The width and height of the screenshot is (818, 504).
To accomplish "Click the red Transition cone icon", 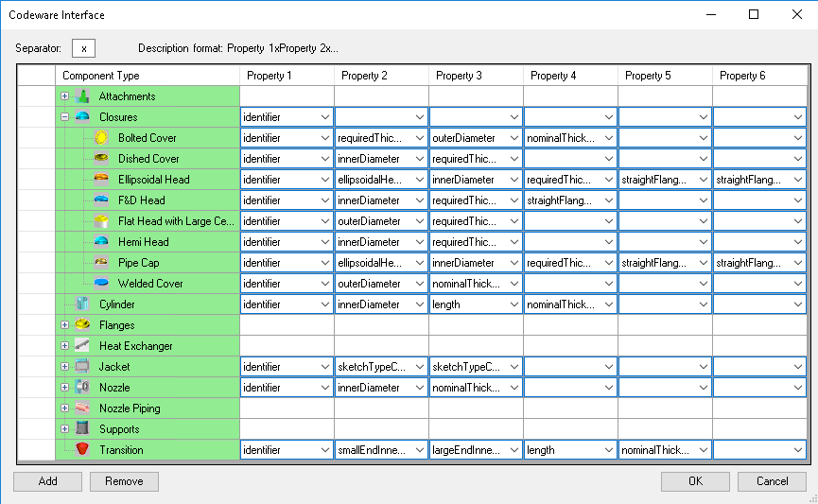I will click(x=82, y=450).
